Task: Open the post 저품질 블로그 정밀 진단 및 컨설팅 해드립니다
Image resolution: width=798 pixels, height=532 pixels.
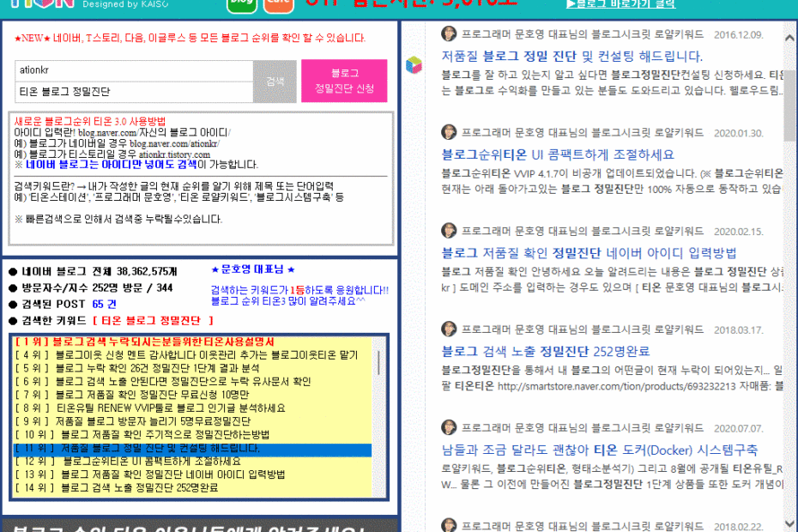Action: click(572, 56)
